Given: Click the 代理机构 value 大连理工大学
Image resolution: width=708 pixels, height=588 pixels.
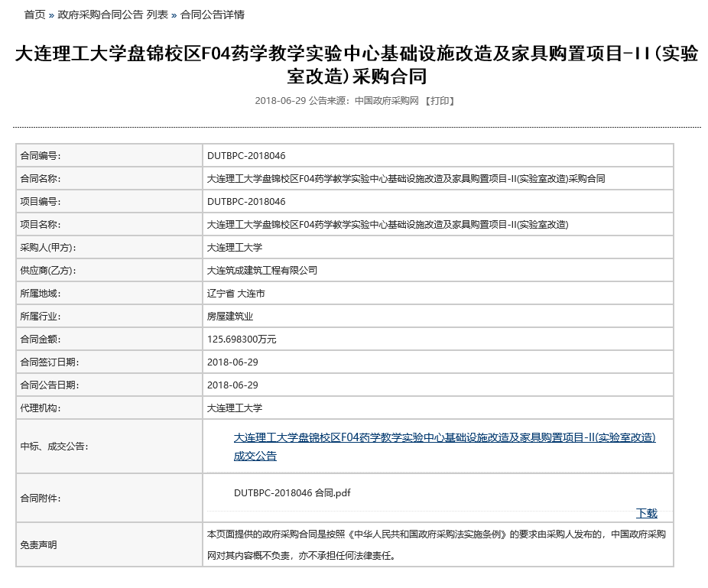Looking at the screenshot, I should 235,408.
